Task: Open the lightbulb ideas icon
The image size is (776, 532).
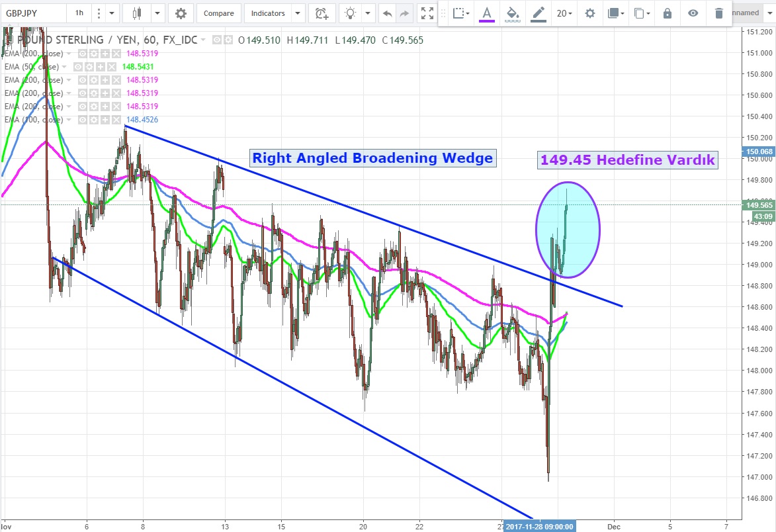Action: (350, 13)
